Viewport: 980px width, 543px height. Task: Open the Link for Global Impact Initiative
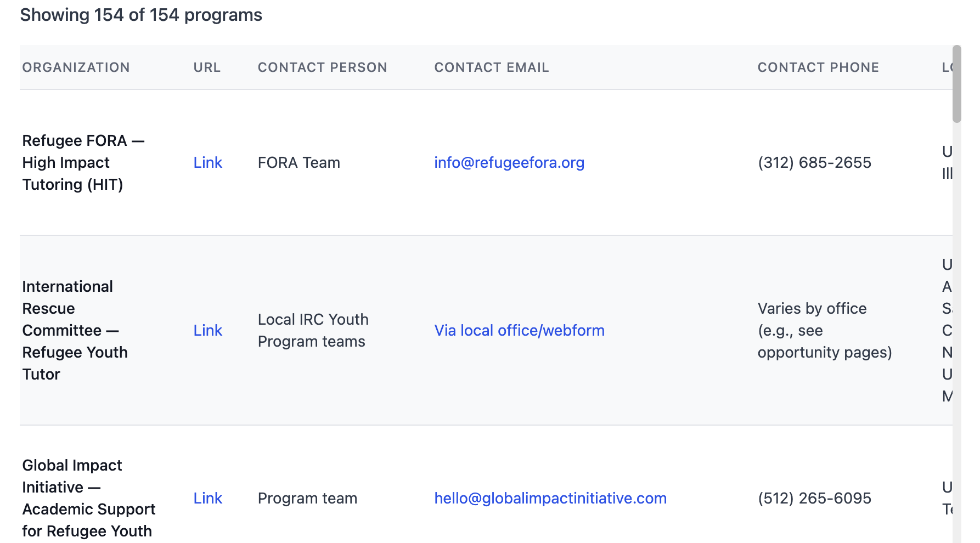tap(207, 498)
